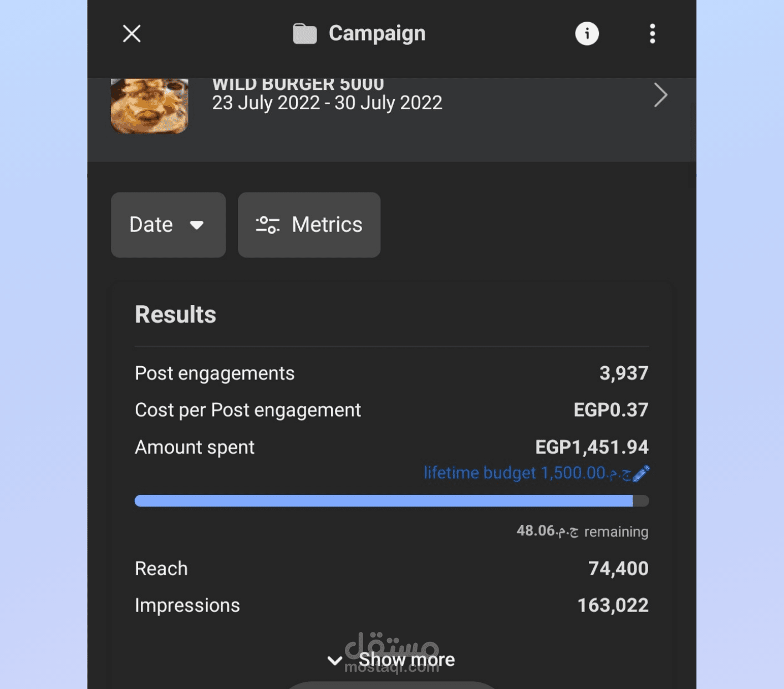The width and height of the screenshot is (784, 689).
Task: Tap the WILD BURGER 5000 thumbnail
Action: coord(150,105)
